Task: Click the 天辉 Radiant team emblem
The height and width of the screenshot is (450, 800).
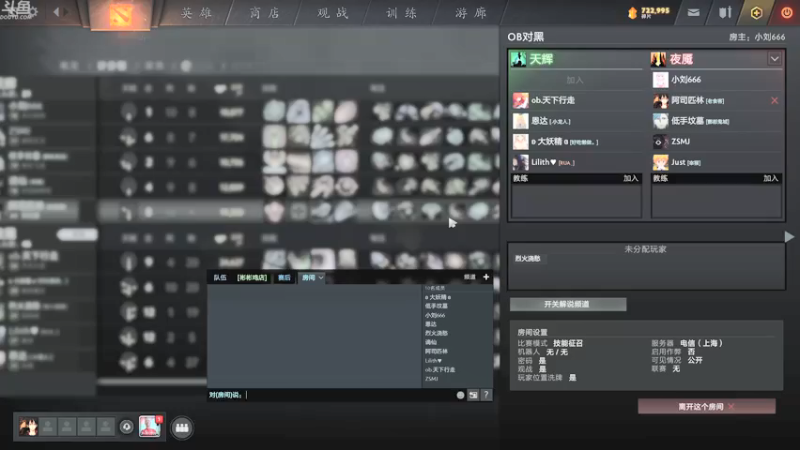Action: (519, 59)
